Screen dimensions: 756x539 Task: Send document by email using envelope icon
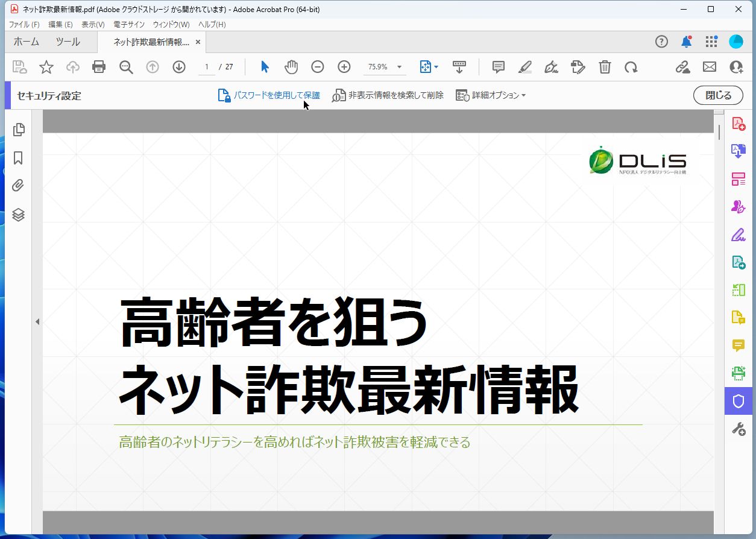click(x=709, y=66)
